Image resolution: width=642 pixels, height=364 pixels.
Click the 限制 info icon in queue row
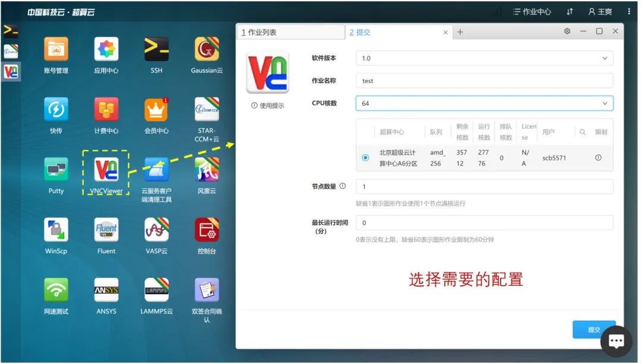coord(598,157)
